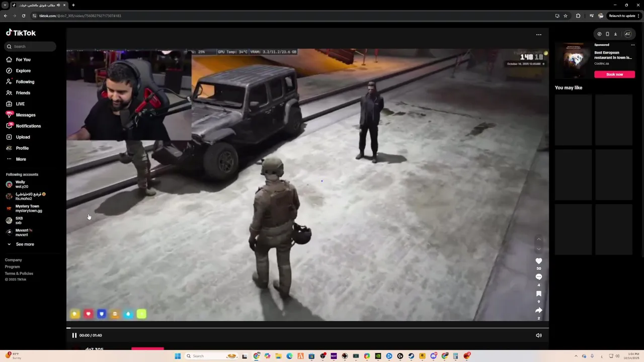
Task: Open the weather widget showing Sunny
Action: point(14,356)
